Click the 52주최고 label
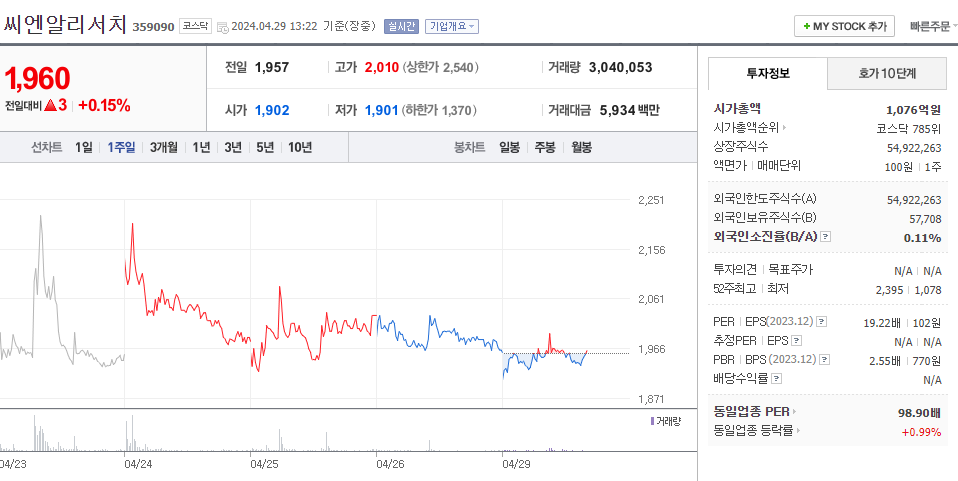 pos(735,288)
